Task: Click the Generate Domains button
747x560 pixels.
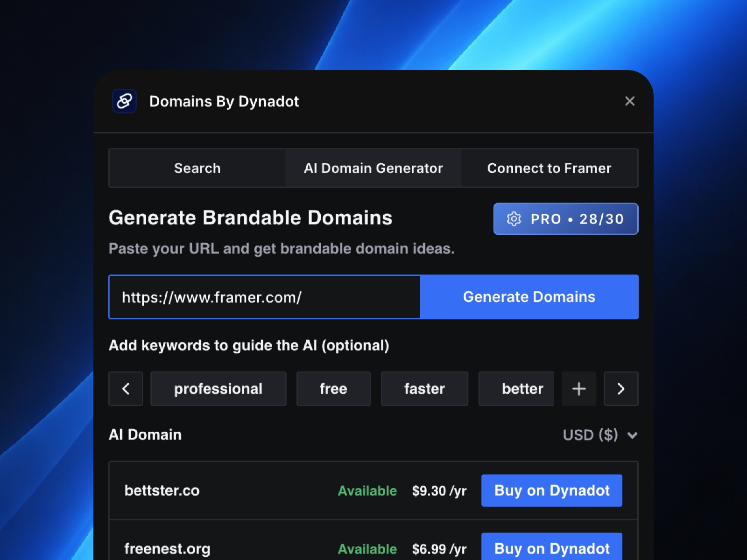Action: click(529, 297)
